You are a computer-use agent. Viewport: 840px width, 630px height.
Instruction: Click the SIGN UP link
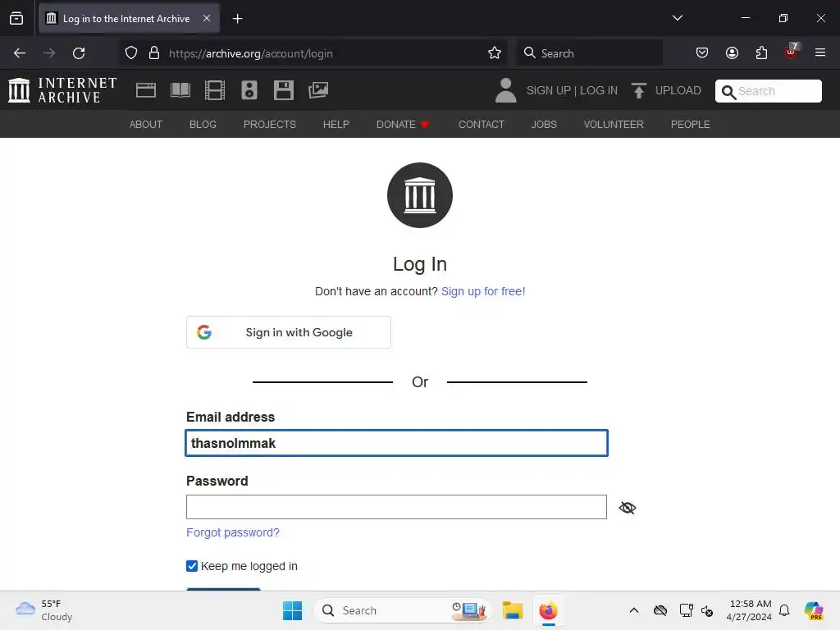[x=549, y=90]
